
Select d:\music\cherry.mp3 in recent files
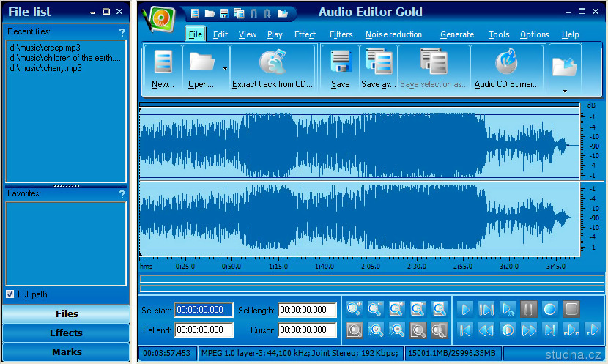(x=46, y=68)
